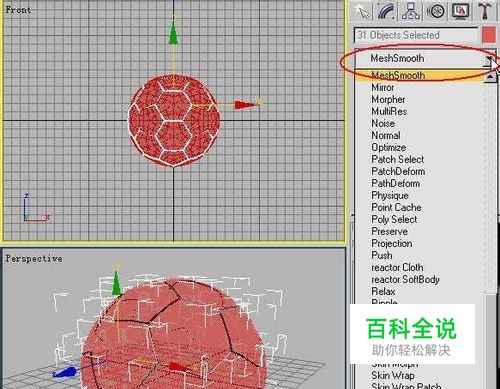
Task: Open the Modifier List dropdown arrow
Action: [x=490, y=59]
